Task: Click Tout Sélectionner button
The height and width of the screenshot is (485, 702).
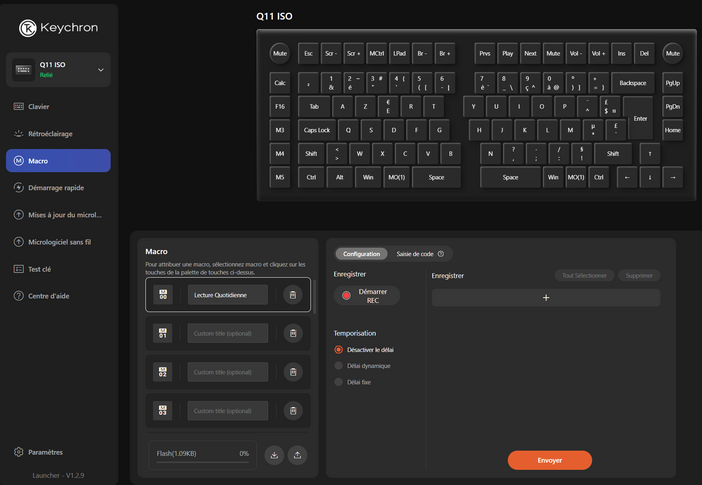Action: point(584,275)
